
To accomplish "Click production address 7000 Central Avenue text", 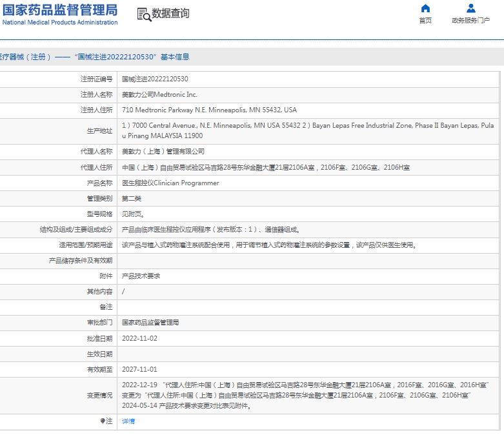I will click(308, 130).
